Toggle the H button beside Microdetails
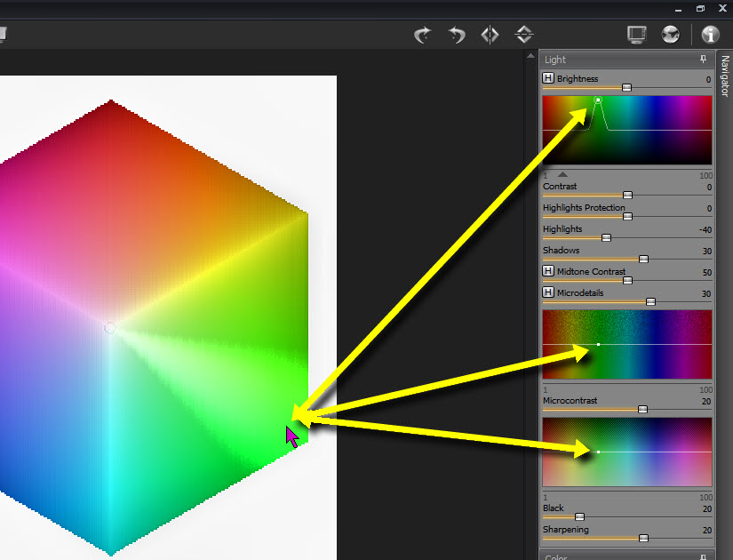This screenshot has width=733, height=560. (548, 292)
